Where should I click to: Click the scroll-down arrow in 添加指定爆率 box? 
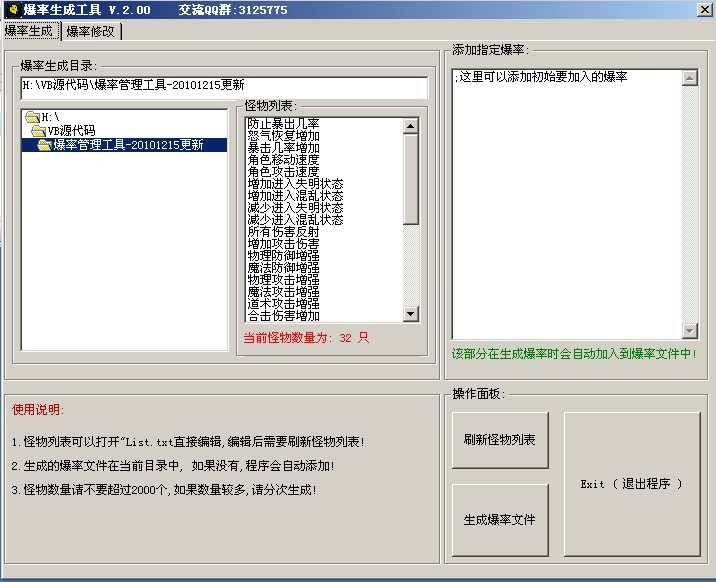(689, 331)
